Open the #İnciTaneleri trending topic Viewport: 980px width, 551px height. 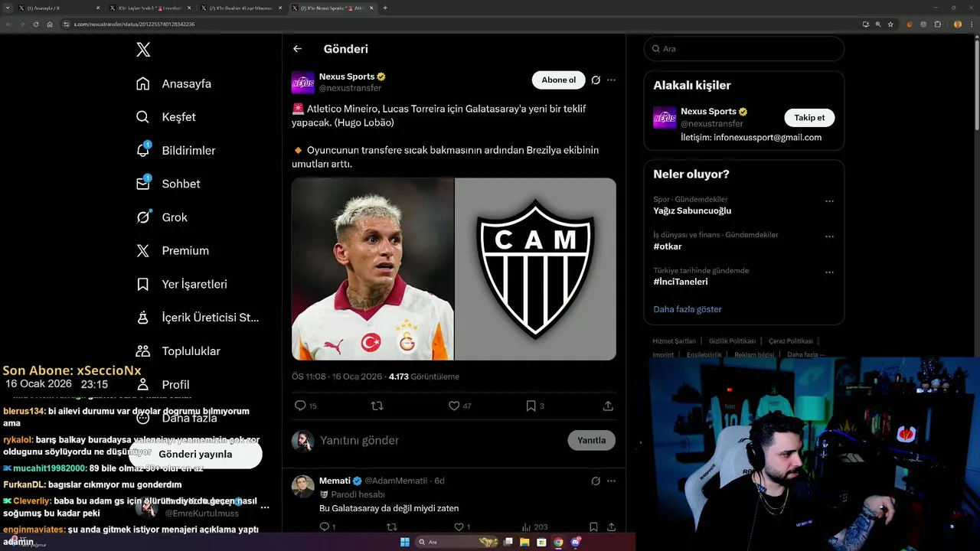[x=680, y=282]
